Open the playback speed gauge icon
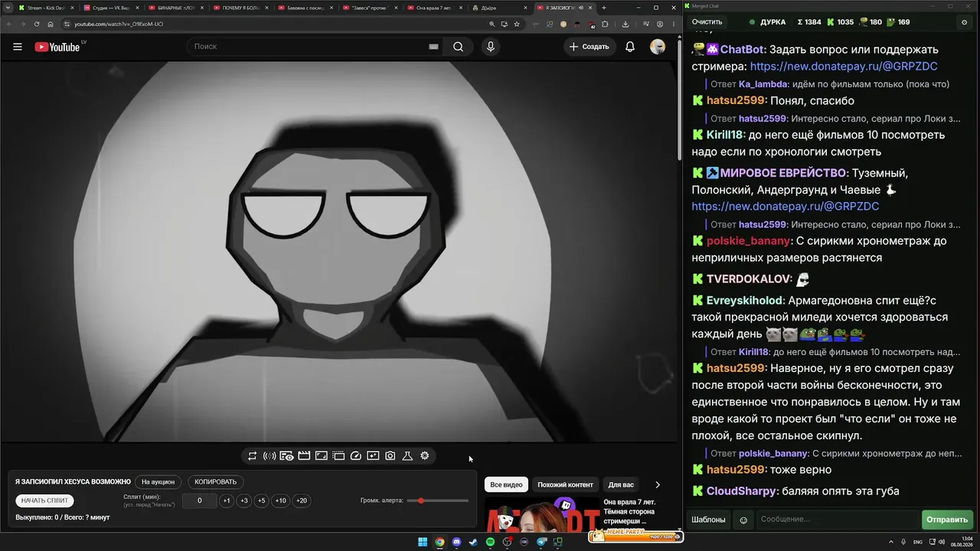Image resolution: width=980 pixels, height=551 pixels. pyautogui.click(x=356, y=456)
